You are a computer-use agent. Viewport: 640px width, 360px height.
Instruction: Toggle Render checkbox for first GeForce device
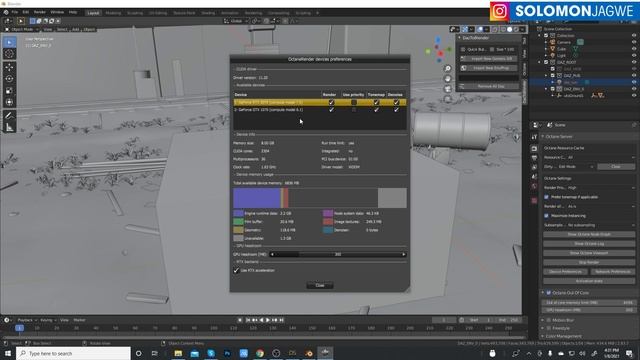coord(331,102)
